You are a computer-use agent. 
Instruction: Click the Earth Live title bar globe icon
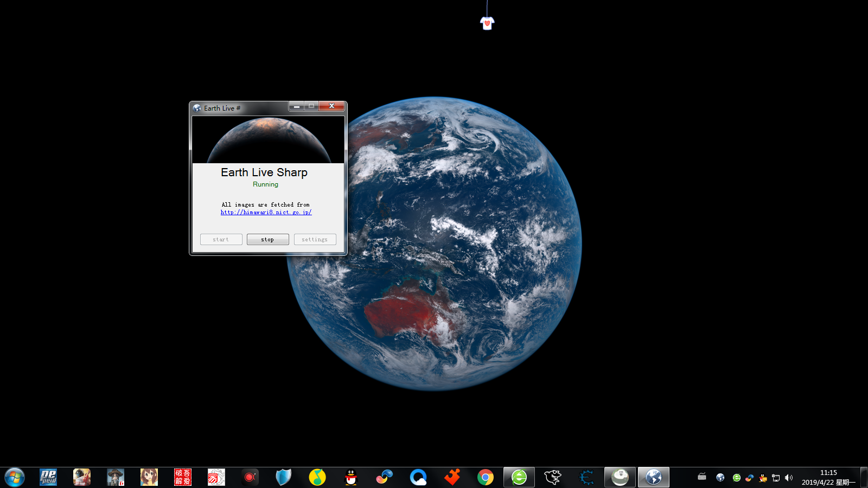[x=197, y=108]
